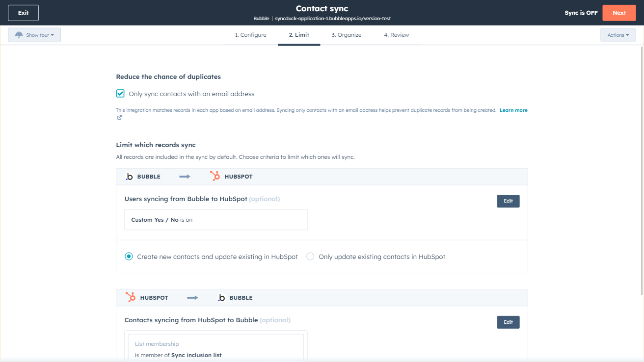Open the 4. Review step tab

396,35
